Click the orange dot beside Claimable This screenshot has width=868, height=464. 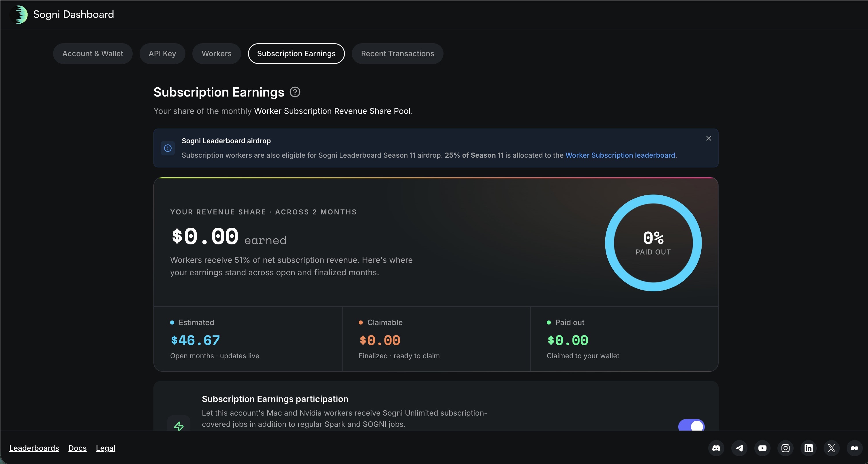tap(360, 322)
